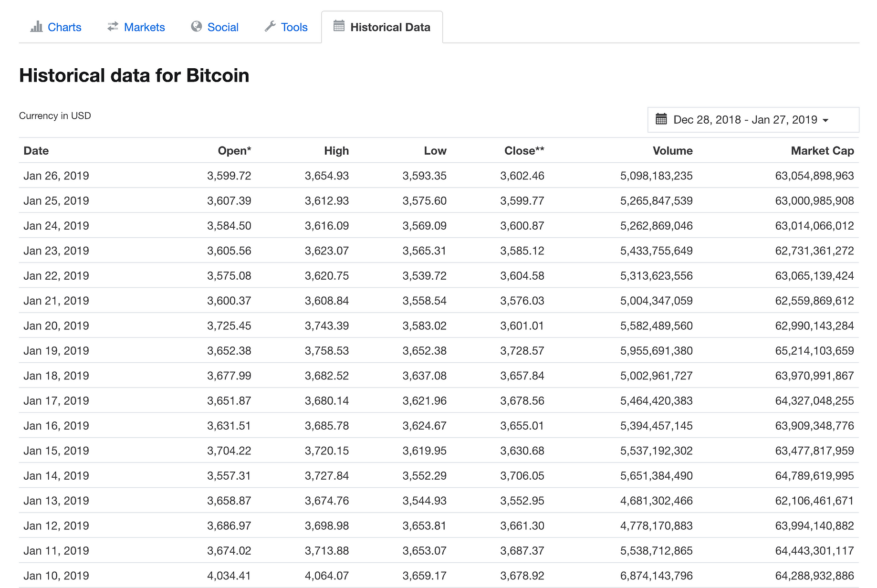
Task: Click the calendar icon on Historical Data tab
Action: point(339,26)
